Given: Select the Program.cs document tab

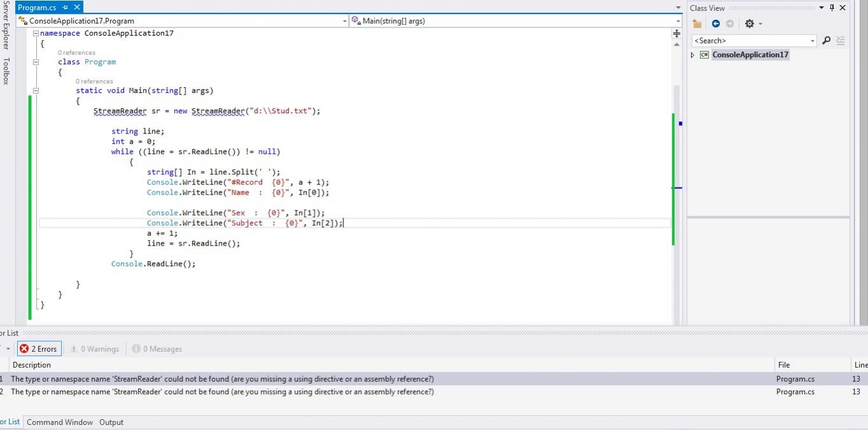Looking at the screenshot, I should click(37, 8).
